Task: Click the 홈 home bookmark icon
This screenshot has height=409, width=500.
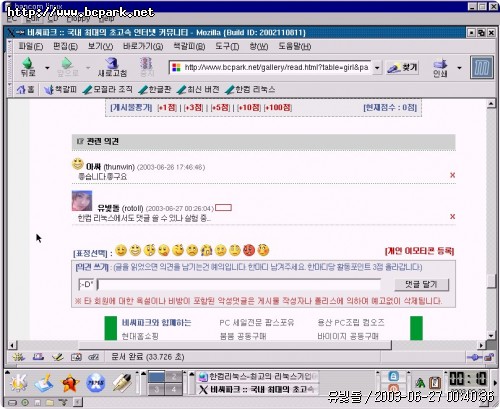Action: (x=25, y=89)
